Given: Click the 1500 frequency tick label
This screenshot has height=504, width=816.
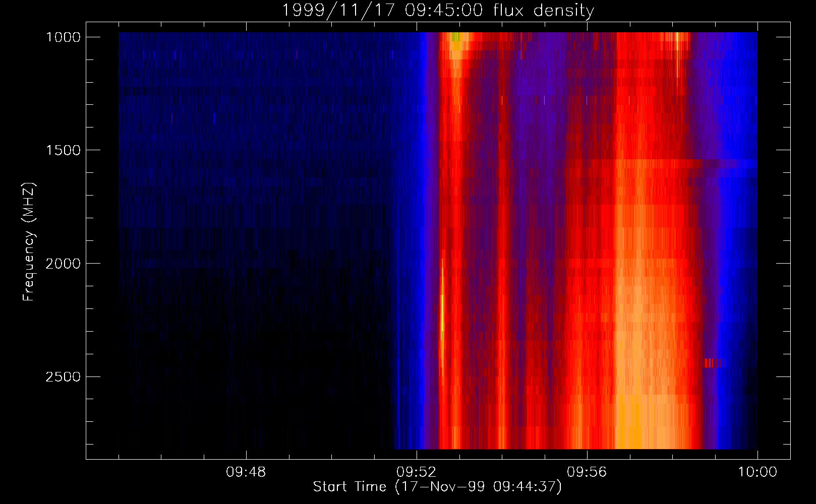Looking at the screenshot, I should pyautogui.click(x=63, y=150).
